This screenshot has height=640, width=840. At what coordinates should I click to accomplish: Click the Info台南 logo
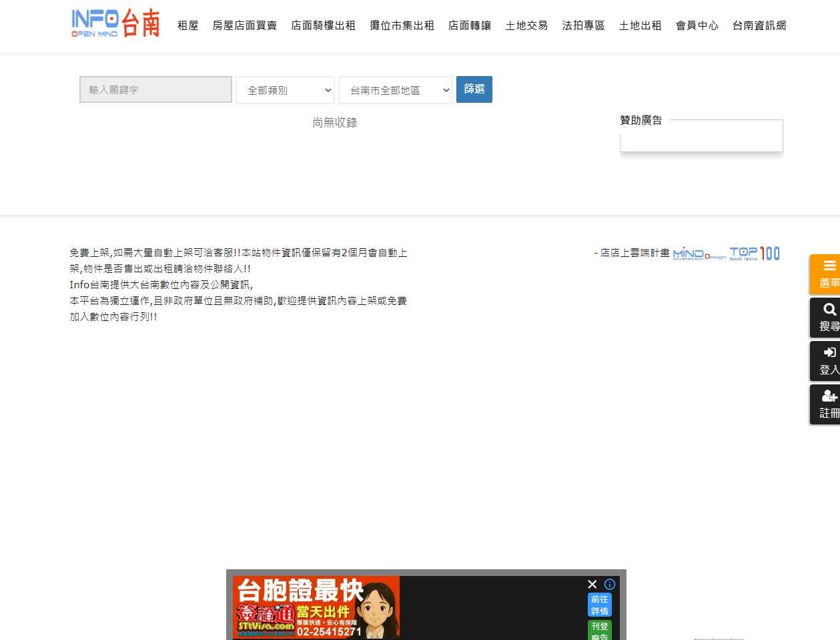pyautogui.click(x=115, y=23)
